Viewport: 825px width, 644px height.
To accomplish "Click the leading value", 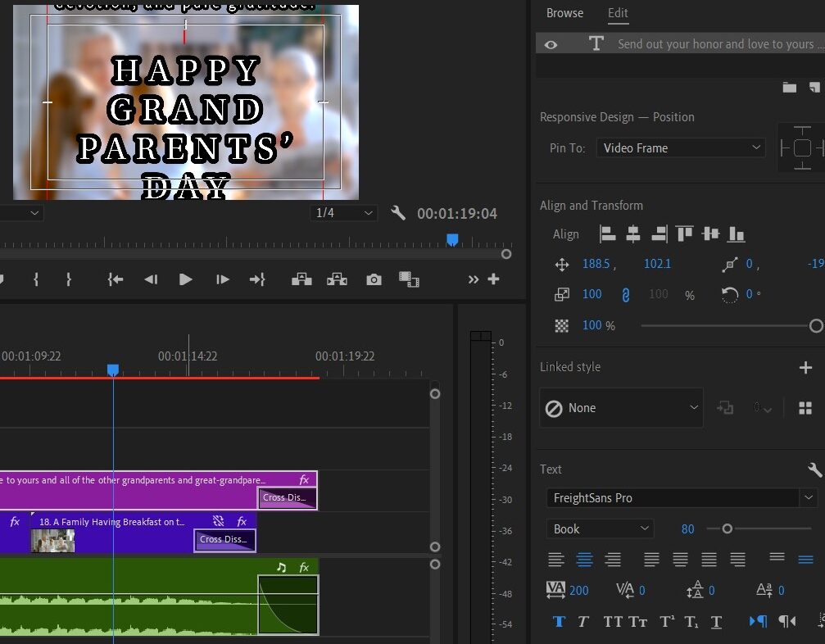I will coord(711,590).
